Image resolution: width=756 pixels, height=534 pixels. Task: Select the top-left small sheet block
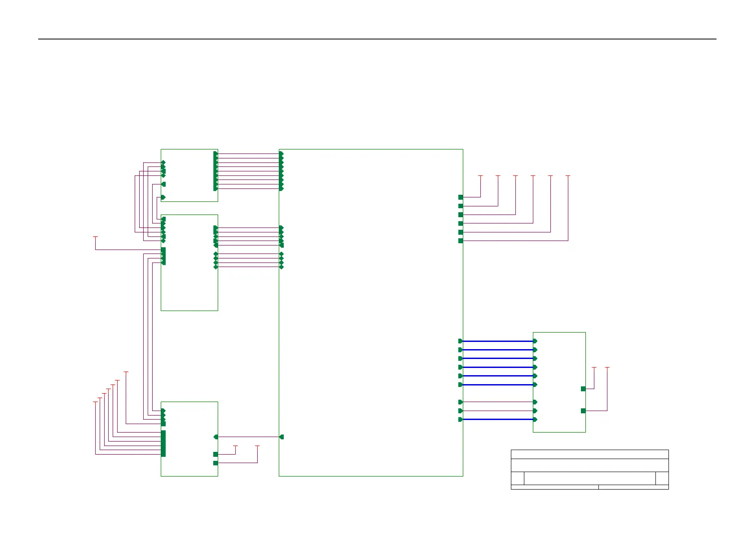pos(189,175)
